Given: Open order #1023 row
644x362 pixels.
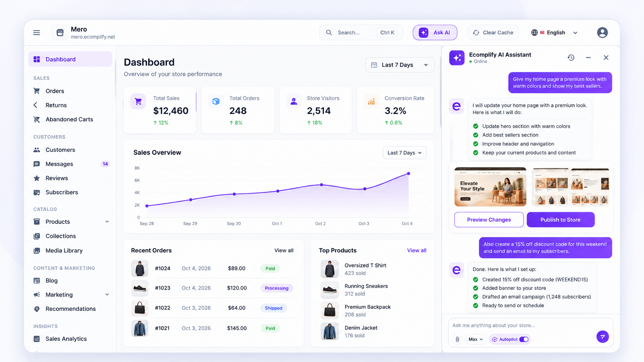Looking at the screenshot, I should click(x=212, y=288).
